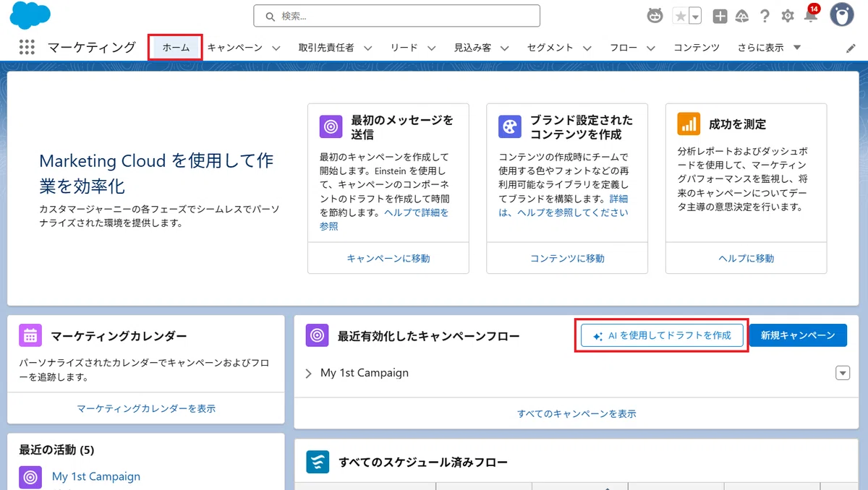Click the Salesforce cloud logo
The width and height of the screenshot is (868, 490).
point(31,16)
